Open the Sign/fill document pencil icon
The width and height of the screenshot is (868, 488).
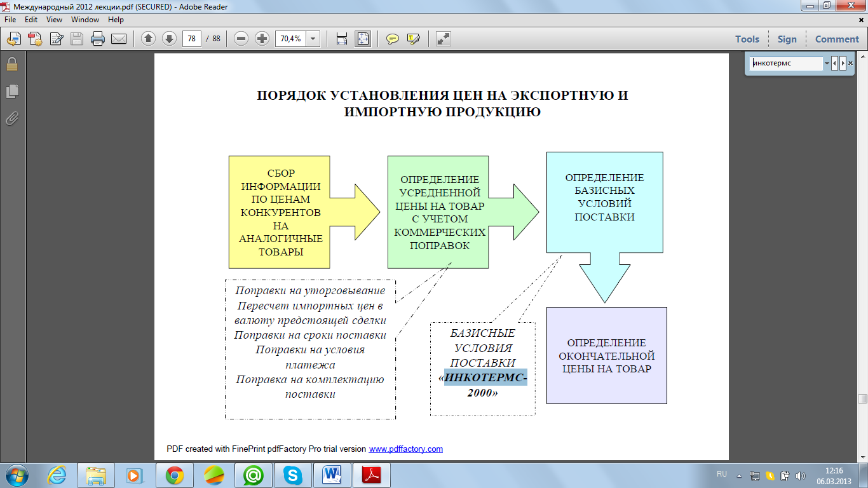coord(56,39)
